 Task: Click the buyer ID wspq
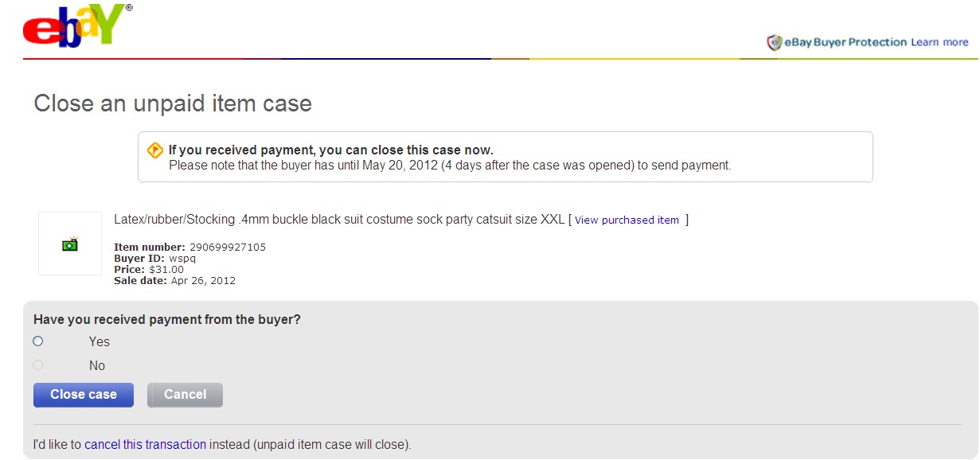(x=182, y=258)
